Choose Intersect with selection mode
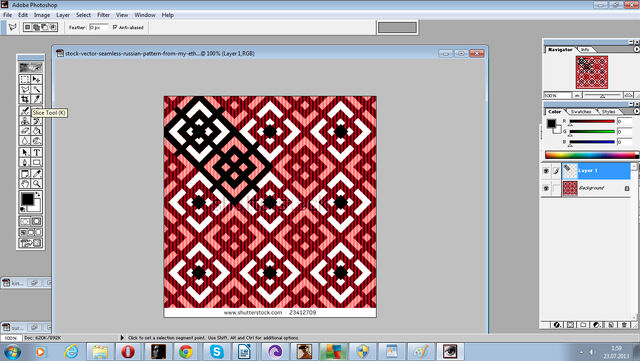Viewport: 640px width, 361px height. (53, 27)
